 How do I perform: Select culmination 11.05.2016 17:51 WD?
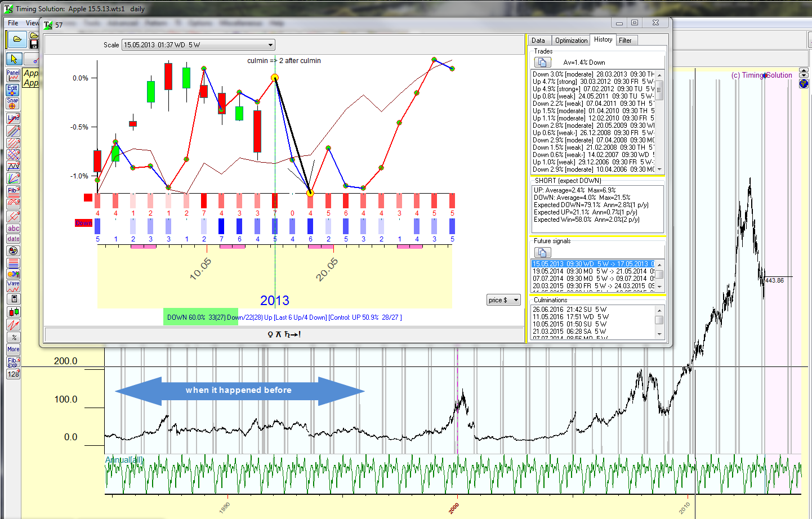tap(593, 317)
